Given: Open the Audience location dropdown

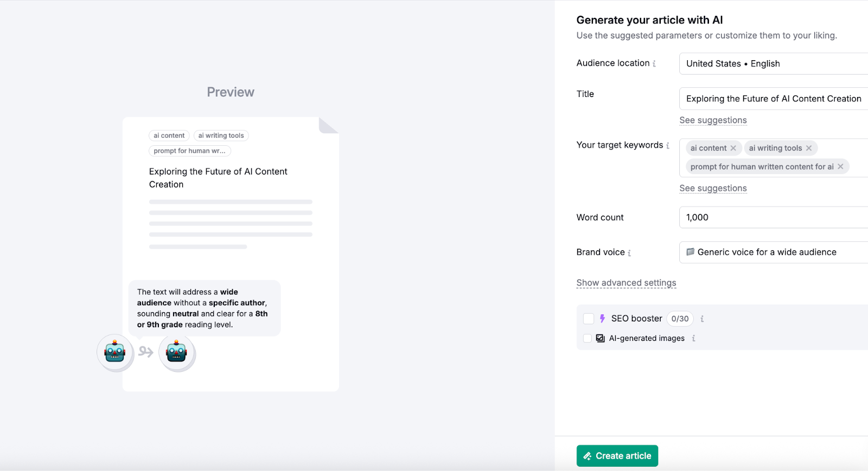Looking at the screenshot, I should 773,64.
